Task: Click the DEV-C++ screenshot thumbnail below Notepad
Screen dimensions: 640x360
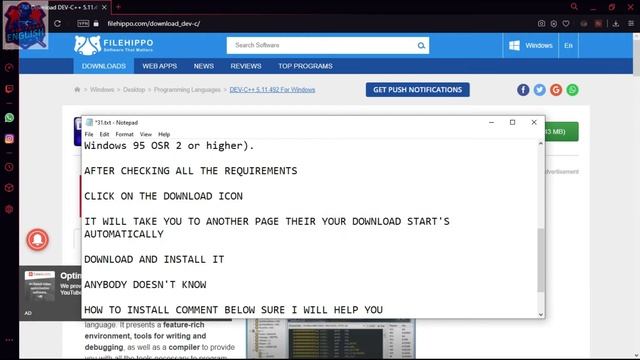Action: tap(331, 338)
